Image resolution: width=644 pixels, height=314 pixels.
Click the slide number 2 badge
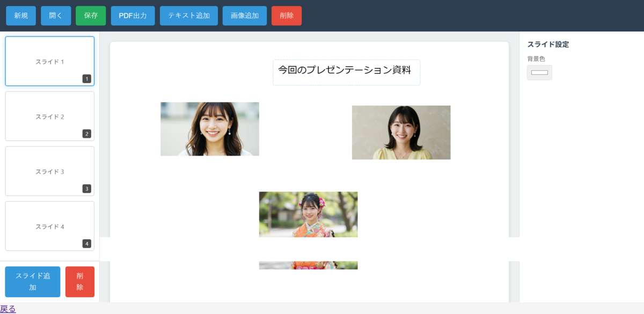87,134
